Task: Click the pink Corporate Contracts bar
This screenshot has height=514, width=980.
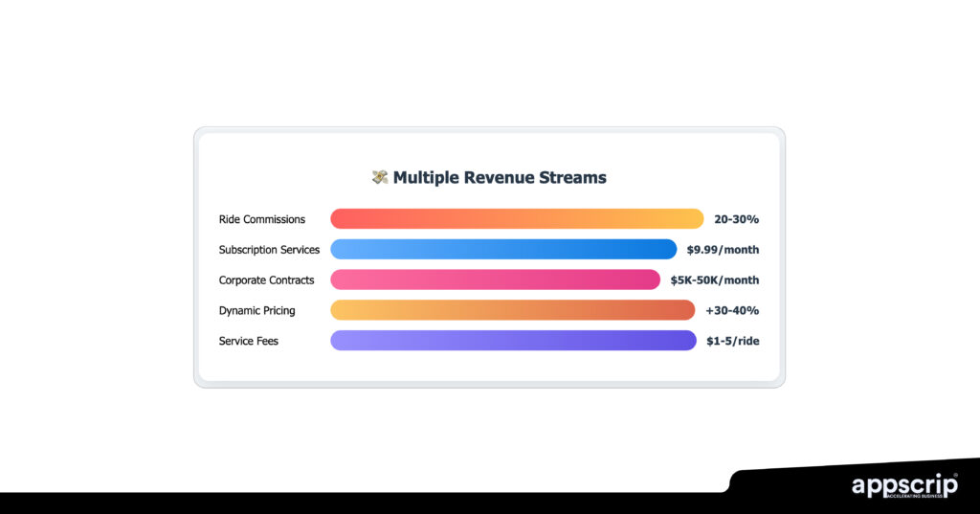Action: tap(495, 279)
